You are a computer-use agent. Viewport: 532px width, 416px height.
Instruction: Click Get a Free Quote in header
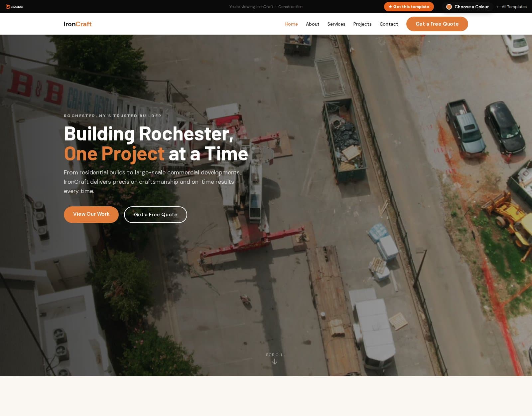click(437, 24)
